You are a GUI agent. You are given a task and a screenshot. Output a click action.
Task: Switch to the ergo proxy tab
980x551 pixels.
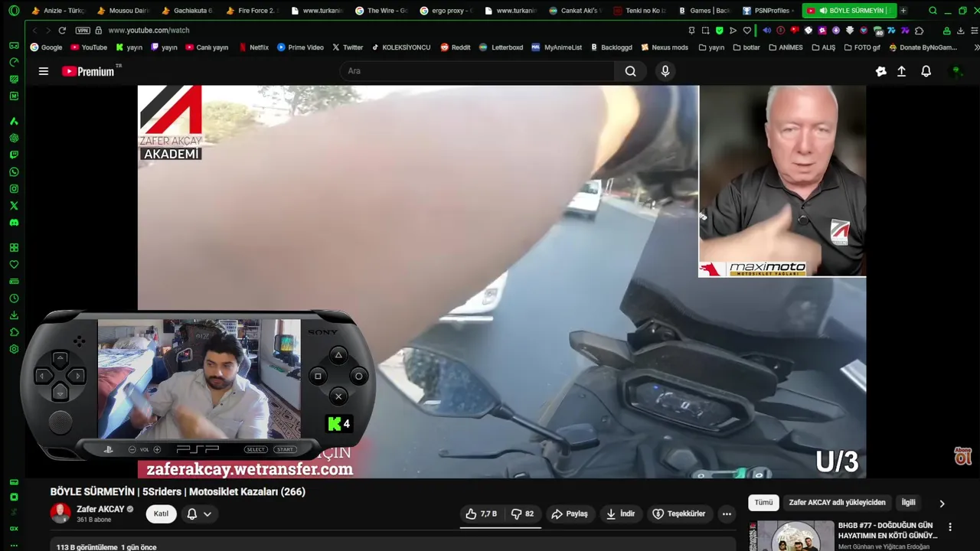pos(447,11)
